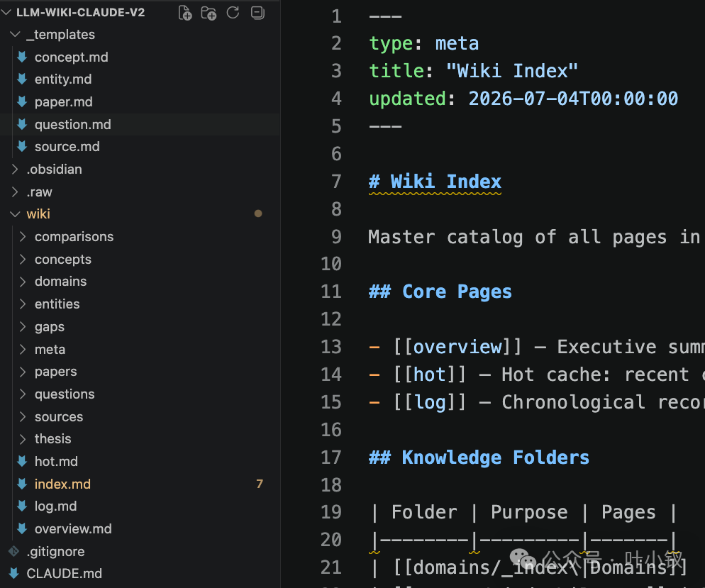Image resolution: width=705 pixels, height=588 pixels.
Task: Click the New Folder icon in explorer header
Action: tap(209, 13)
